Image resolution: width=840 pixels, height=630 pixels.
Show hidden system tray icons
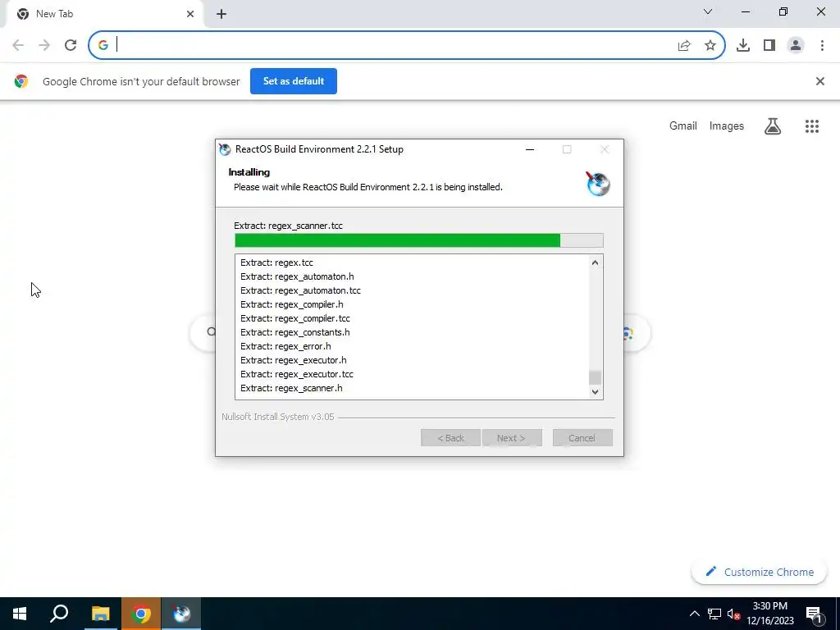point(694,614)
